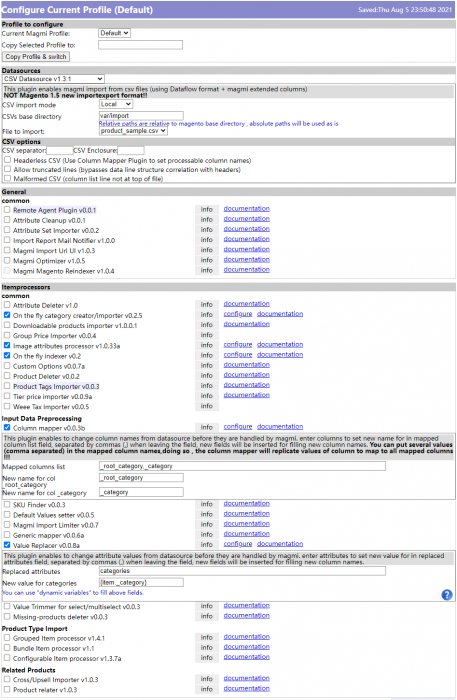The image size is (457, 700).
Task: Enable Configurable Item processor v1.3.7a
Action: pos(7,658)
